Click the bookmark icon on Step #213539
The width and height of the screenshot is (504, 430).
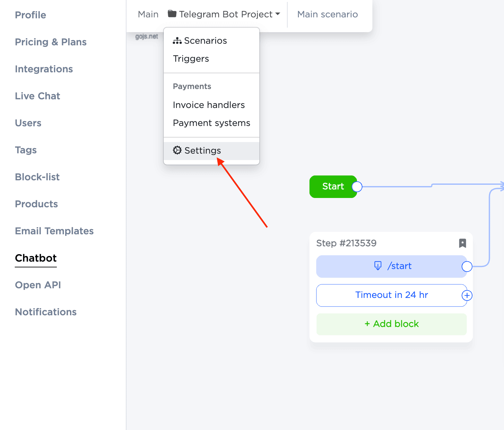(x=462, y=243)
